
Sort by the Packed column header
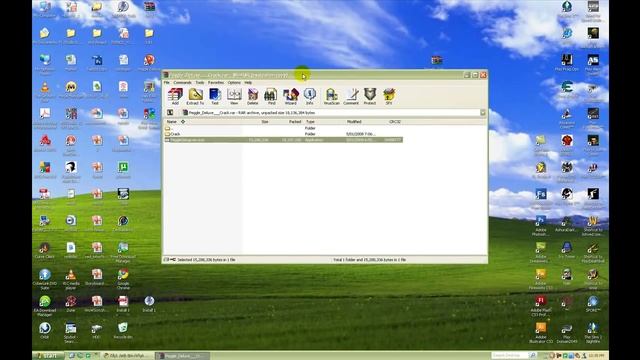tap(295, 122)
